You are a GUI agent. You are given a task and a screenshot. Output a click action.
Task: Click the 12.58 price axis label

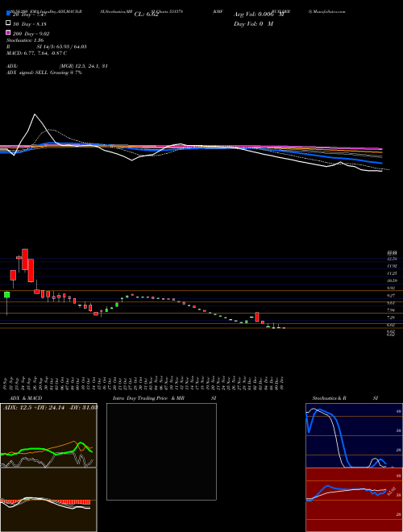[393, 259]
